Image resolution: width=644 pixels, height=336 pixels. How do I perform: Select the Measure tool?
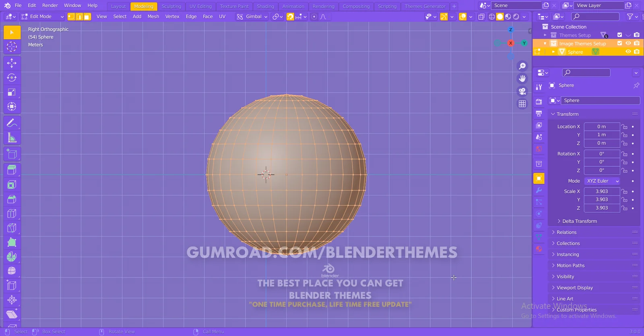click(x=12, y=138)
